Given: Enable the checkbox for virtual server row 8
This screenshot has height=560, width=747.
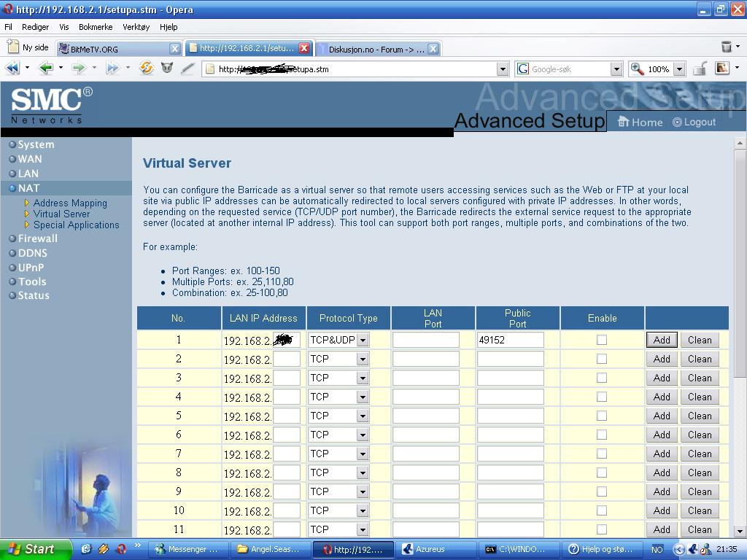Looking at the screenshot, I should click(x=602, y=472).
